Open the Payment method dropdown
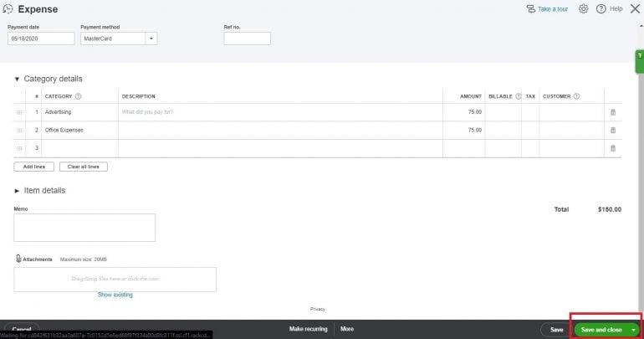This screenshot has width=644, height=339. pos(151,39)
